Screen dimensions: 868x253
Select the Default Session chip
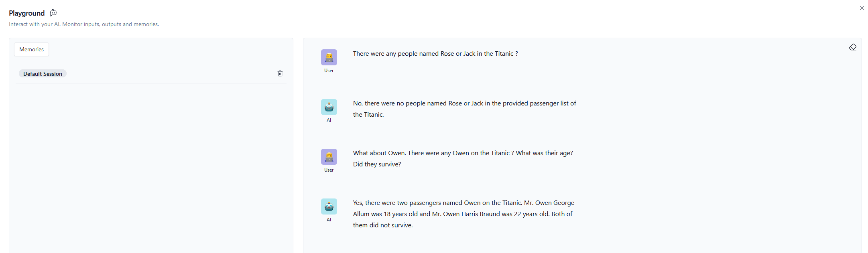coord(43,74)
